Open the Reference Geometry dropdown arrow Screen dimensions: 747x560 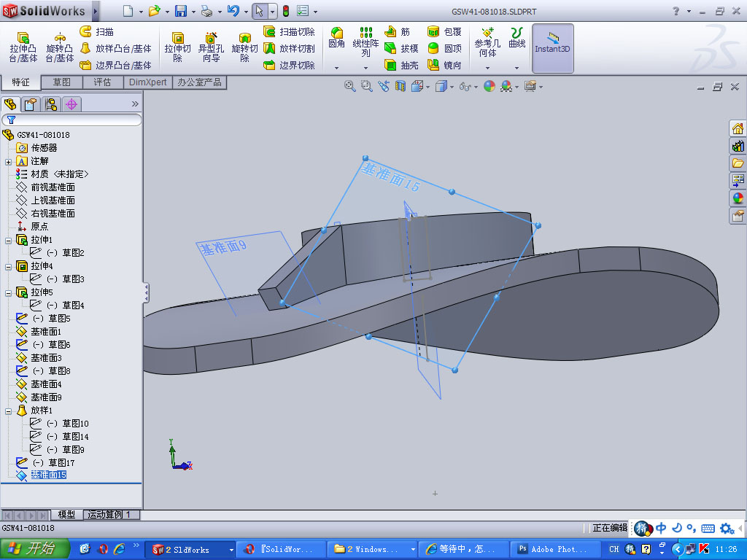(x=487, y=68)
